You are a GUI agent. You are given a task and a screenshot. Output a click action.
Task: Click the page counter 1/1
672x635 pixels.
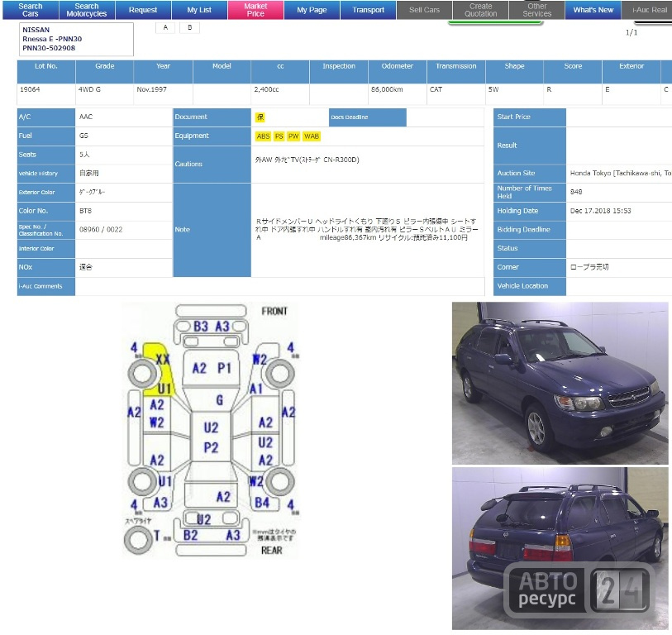tap(631, 32)
